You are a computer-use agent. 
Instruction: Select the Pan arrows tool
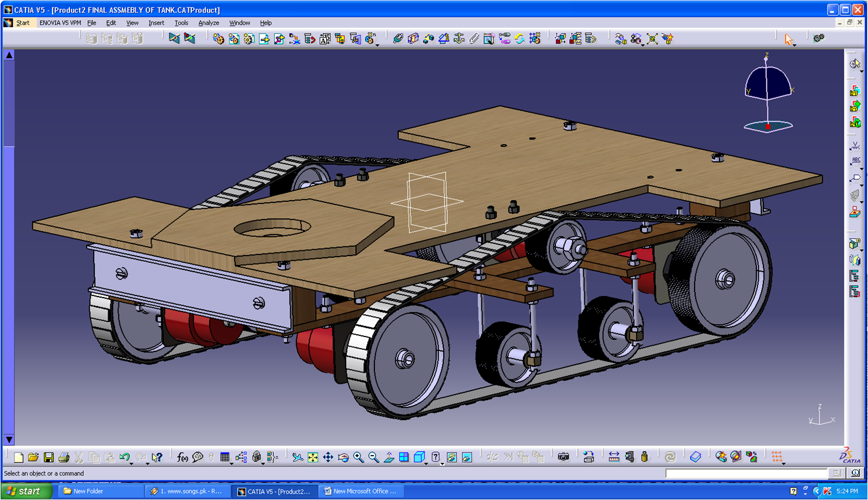(x=328, y=458)
